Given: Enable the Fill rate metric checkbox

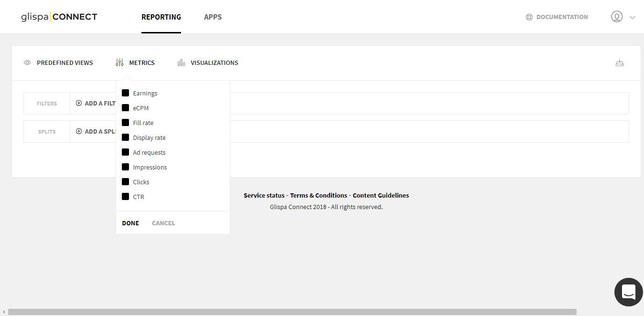Looking at the screenshot, I should click(126, 123).
